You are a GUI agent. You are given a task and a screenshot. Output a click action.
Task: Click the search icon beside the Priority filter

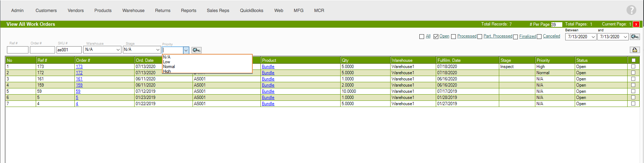coord(197,50)
